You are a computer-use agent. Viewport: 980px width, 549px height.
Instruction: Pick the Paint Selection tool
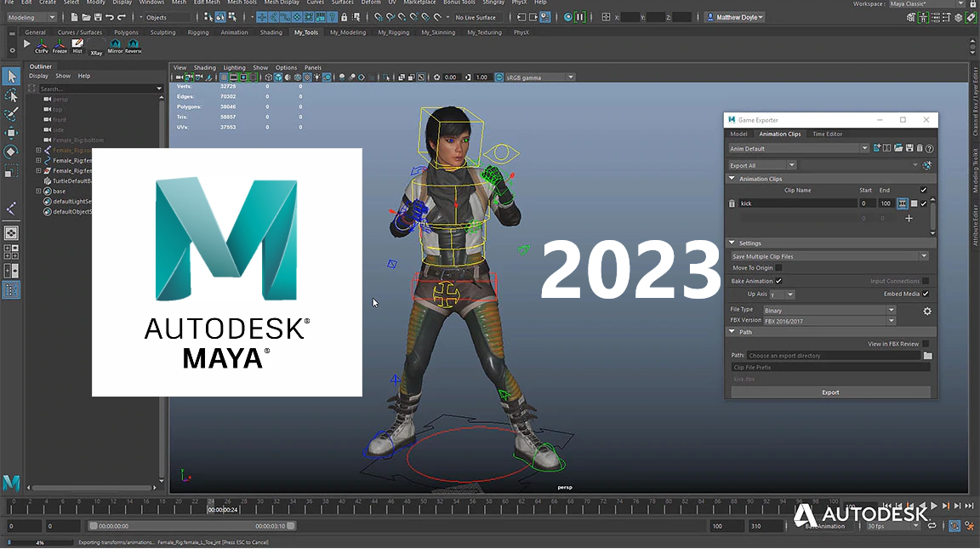11,114
